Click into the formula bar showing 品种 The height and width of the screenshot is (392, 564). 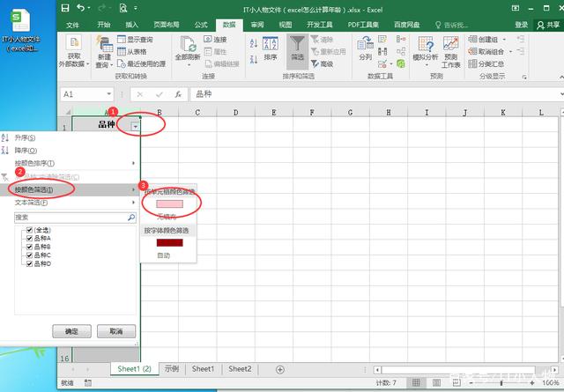click(376, 94)
